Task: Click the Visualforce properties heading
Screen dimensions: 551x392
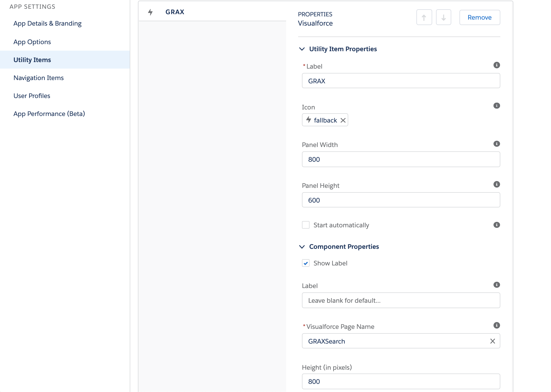Action: coord(315,23)
